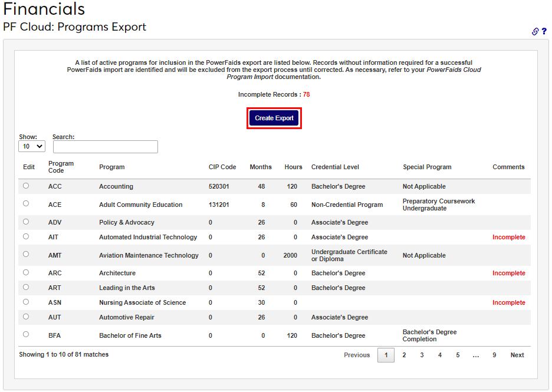Open page 3 of program matches
Viewport: 552px width, 392px height.
(422, 355)
